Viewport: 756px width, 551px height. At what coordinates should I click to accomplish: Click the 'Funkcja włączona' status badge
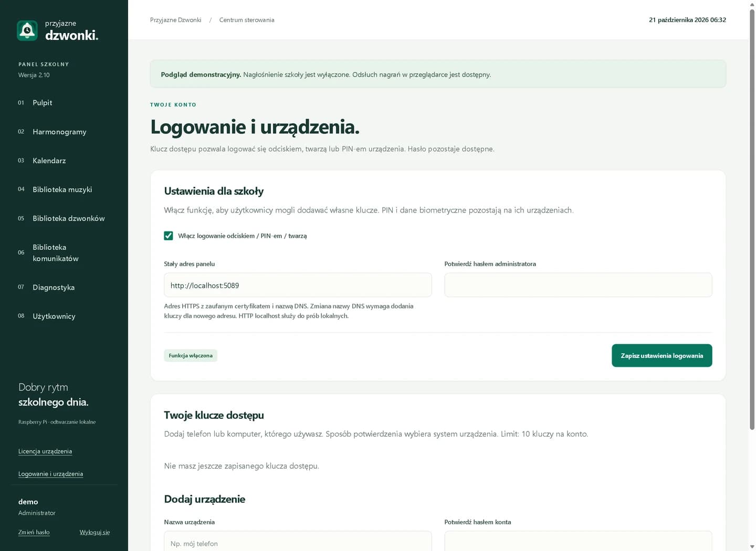coord(191,356)
